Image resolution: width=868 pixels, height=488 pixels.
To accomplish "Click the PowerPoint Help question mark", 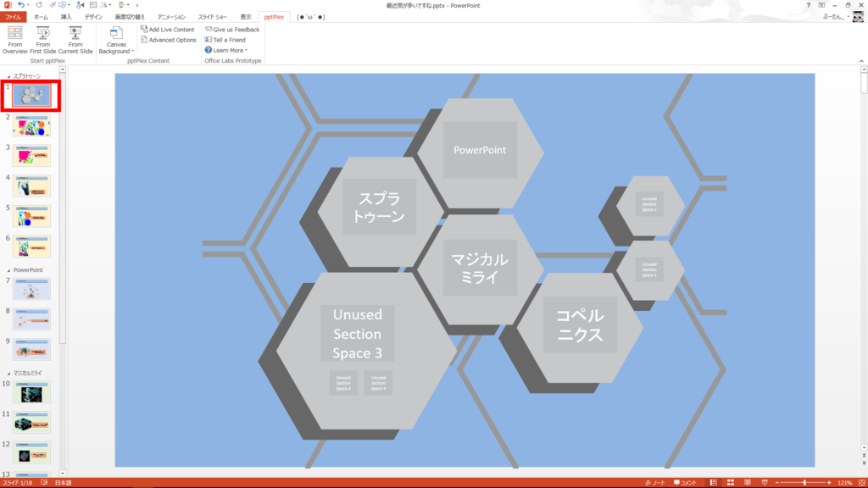I will point(808,5).
